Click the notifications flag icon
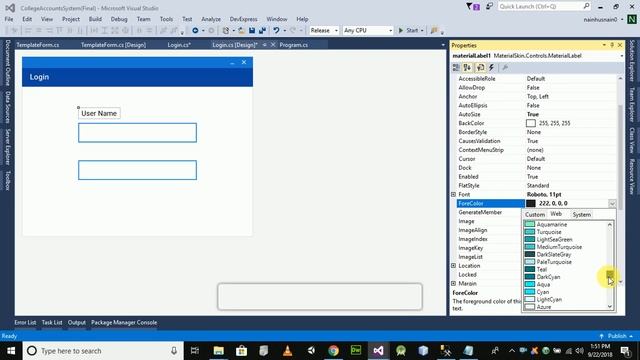 pyautogui.click(x=473, y=7)
